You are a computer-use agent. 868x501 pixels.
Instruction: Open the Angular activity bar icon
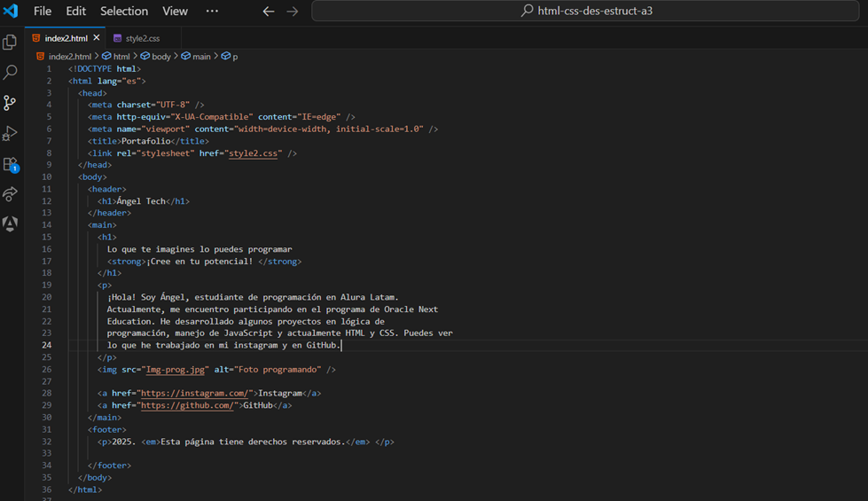tap(10, 223)
